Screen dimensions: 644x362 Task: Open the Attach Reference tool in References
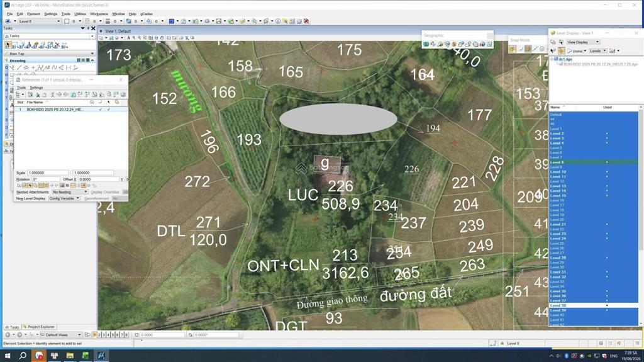pyautogui.click(x=30, y=94)
